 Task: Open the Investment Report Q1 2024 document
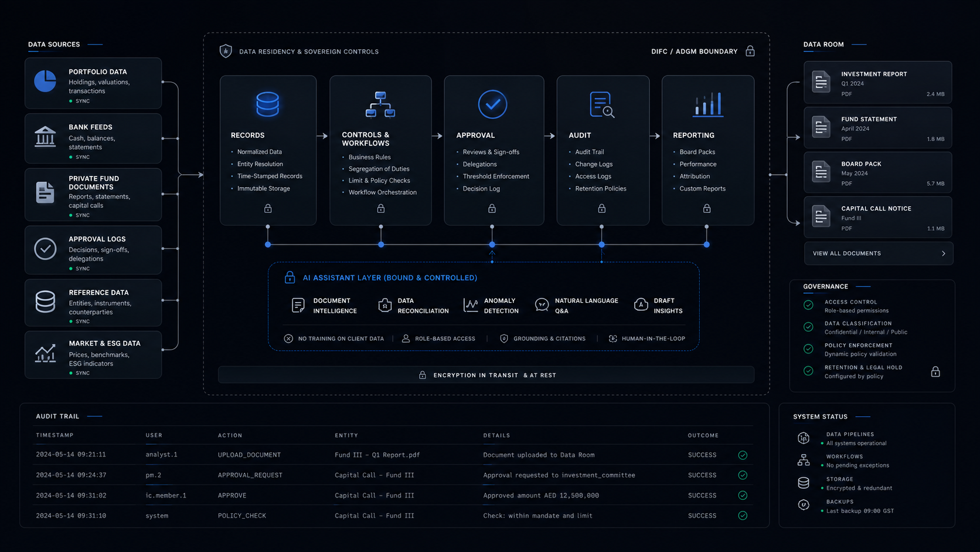coord(877,83)
